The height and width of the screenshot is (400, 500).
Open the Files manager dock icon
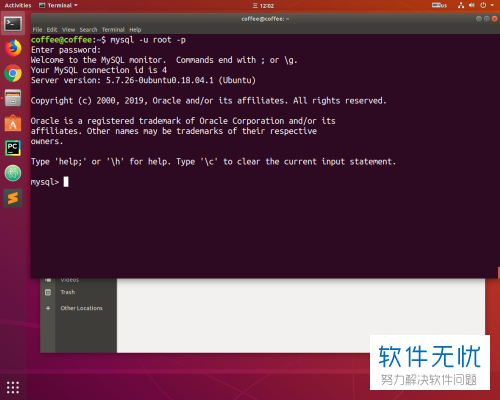tap(13, 98)
